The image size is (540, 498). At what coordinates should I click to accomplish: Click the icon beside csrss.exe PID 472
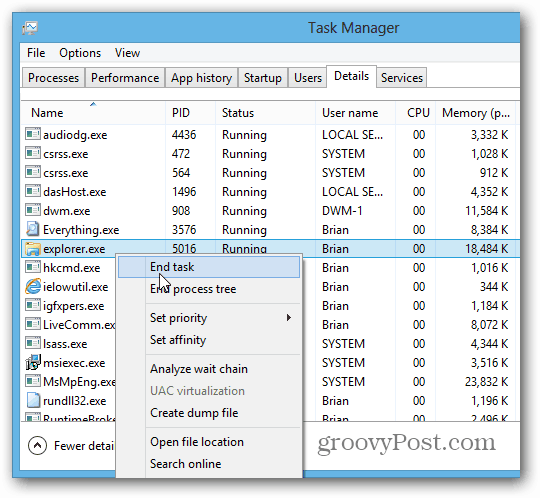(x=33, y=153)
